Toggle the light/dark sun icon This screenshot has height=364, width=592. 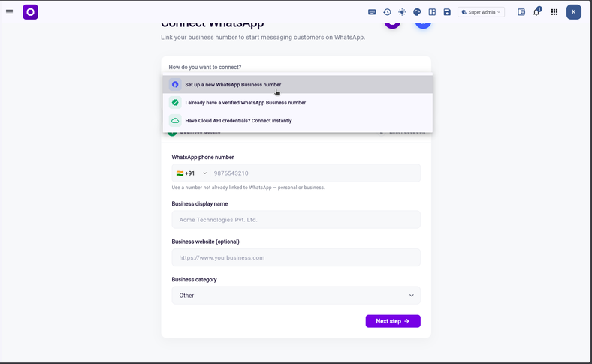pos(402,12)
